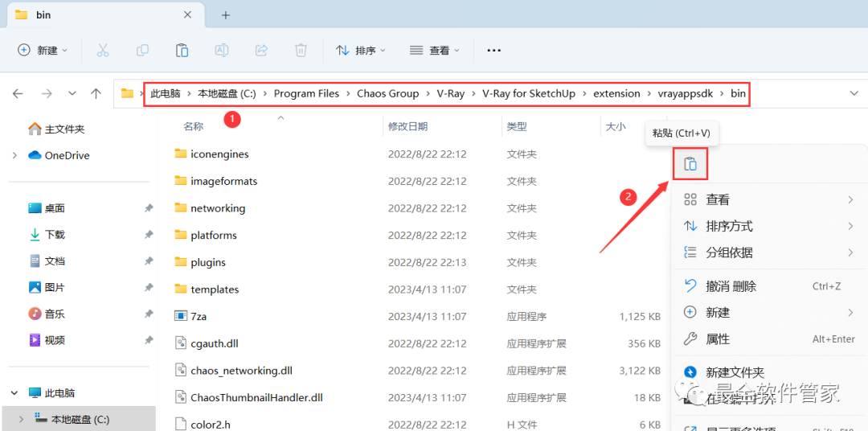Go forward with the right arrow

pyautogui.click(x=47, y=93)
